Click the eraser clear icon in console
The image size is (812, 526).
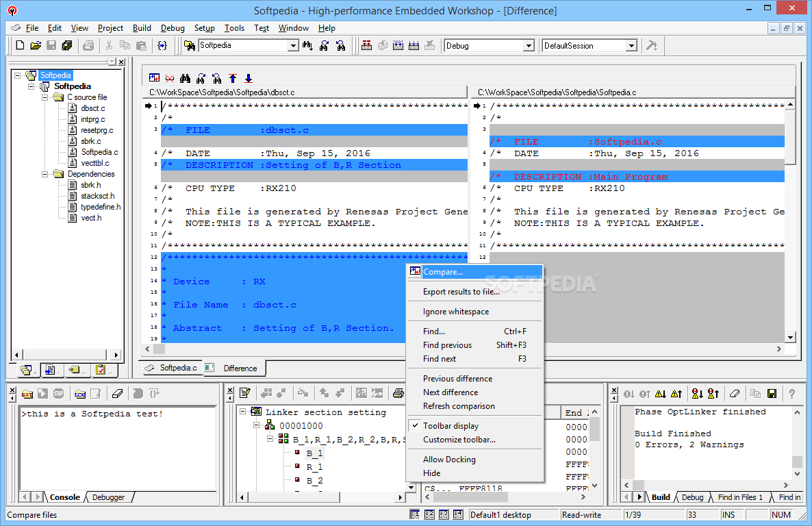pyautogui.click(x=118, y=394)
